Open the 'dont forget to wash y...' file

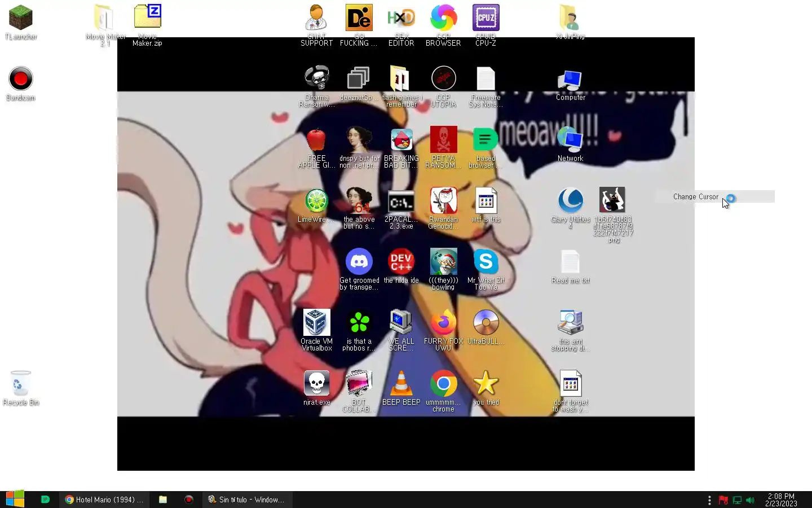[x=570, y=384]
